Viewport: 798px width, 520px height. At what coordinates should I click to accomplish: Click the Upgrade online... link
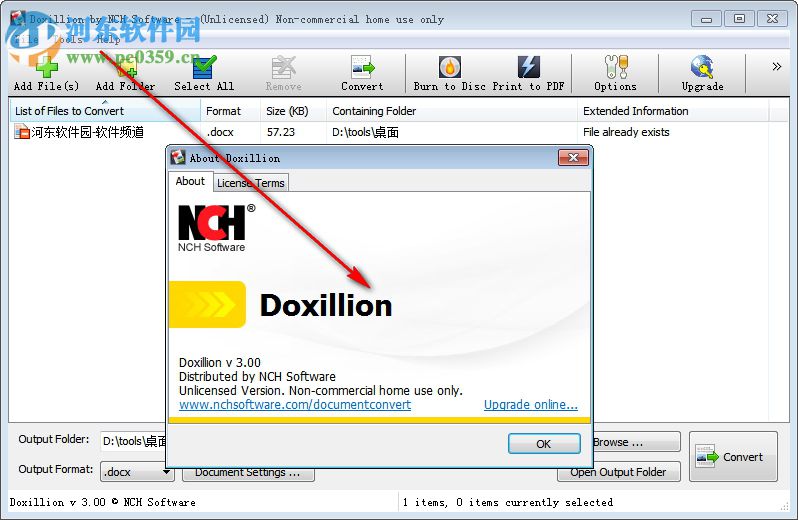[531, 405]
